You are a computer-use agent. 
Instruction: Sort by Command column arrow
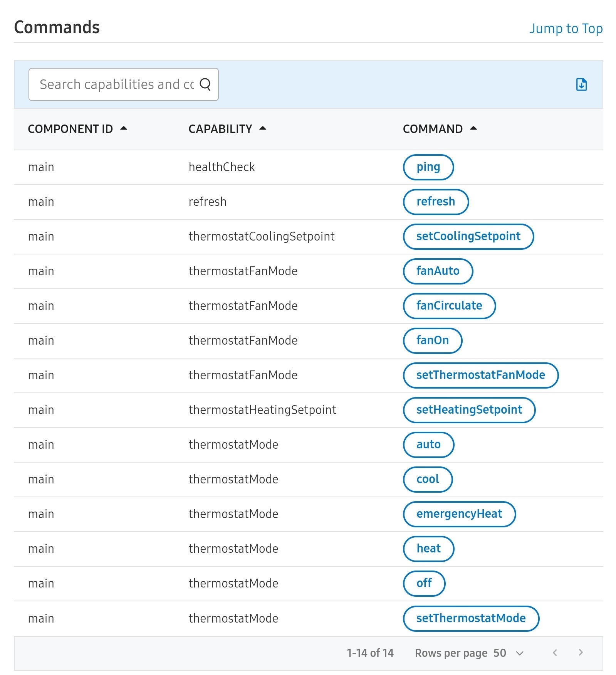click(x=473, y=128)
